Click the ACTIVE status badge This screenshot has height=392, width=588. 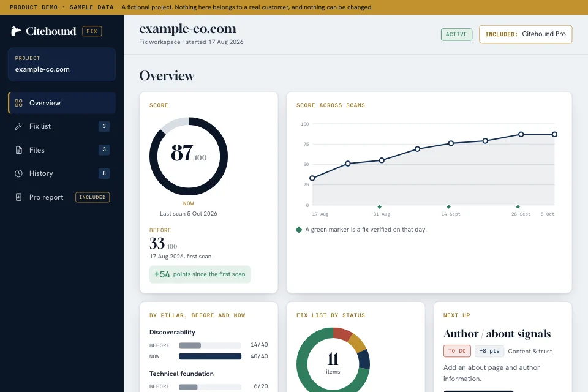pos(456,34)
